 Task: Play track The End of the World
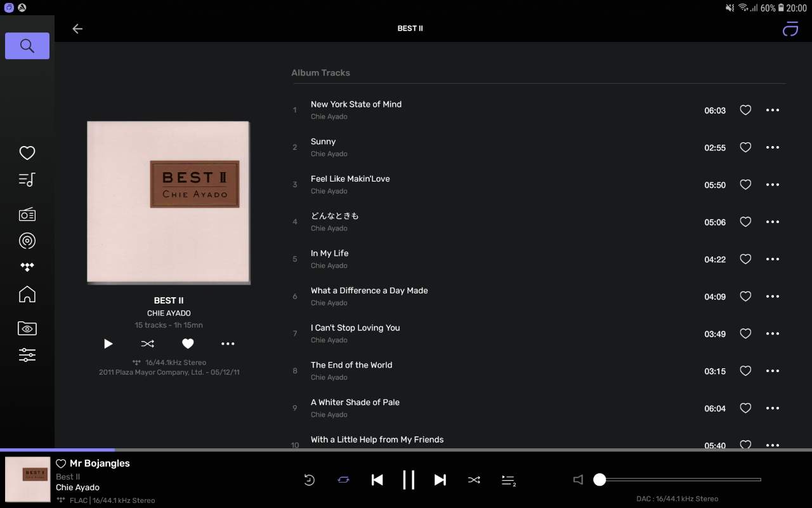351,365
